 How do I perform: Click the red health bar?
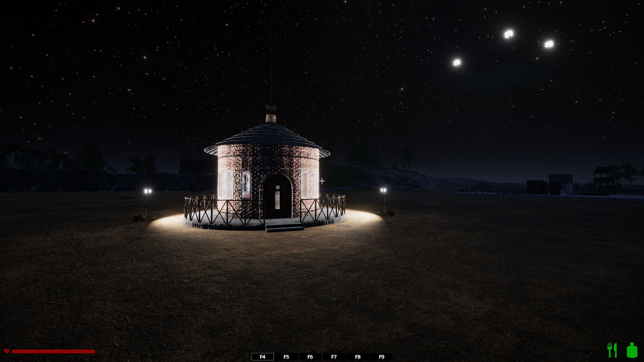(x=53, y=351)
